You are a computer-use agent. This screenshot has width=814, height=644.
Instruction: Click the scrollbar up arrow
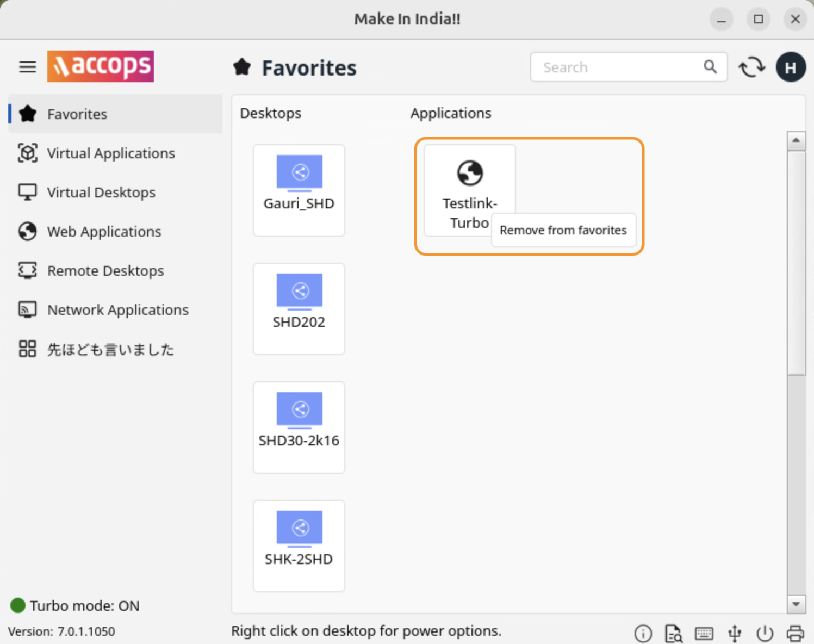[796, 140]
